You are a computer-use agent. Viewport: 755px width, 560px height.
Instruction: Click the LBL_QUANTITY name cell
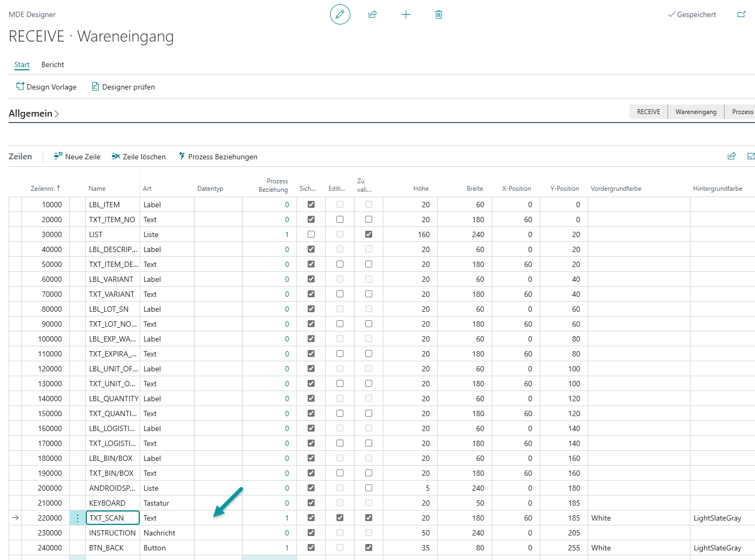[114, 399]
